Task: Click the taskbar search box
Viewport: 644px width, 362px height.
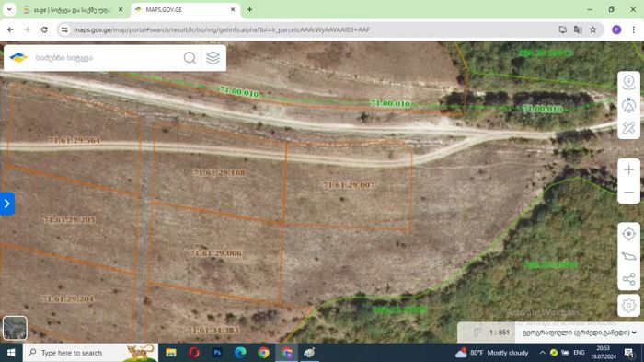Action: tap(90, 353)
